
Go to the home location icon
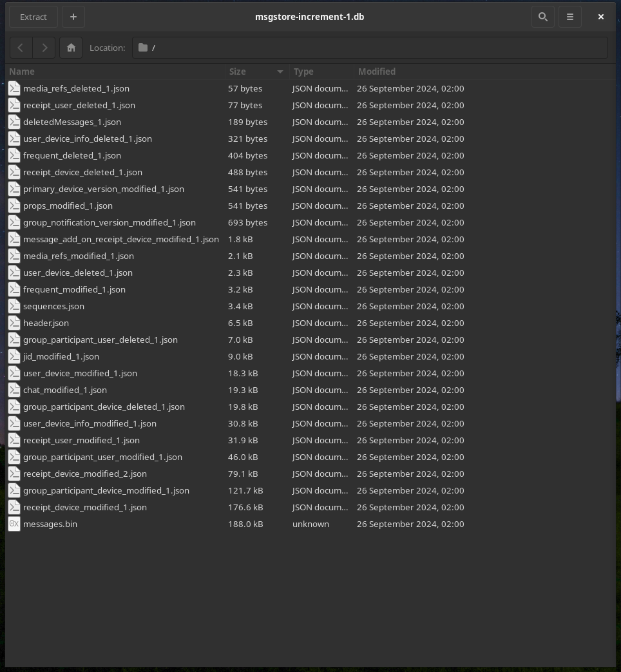pyautogui.click(x=71, y=48)
